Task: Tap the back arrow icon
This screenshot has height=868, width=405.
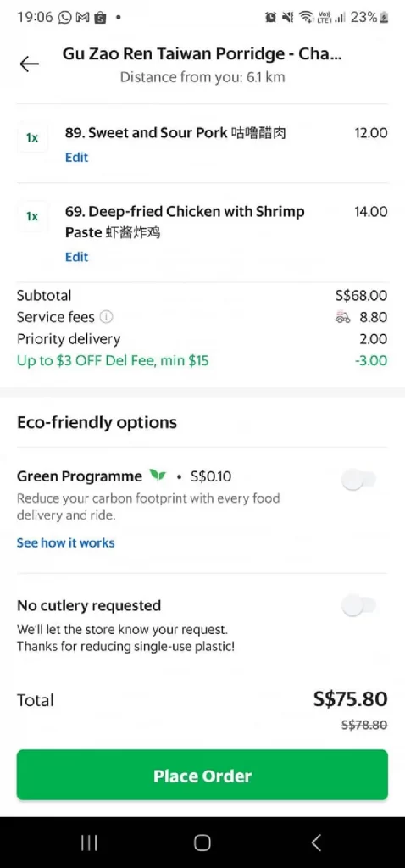Action: (30, 64)
